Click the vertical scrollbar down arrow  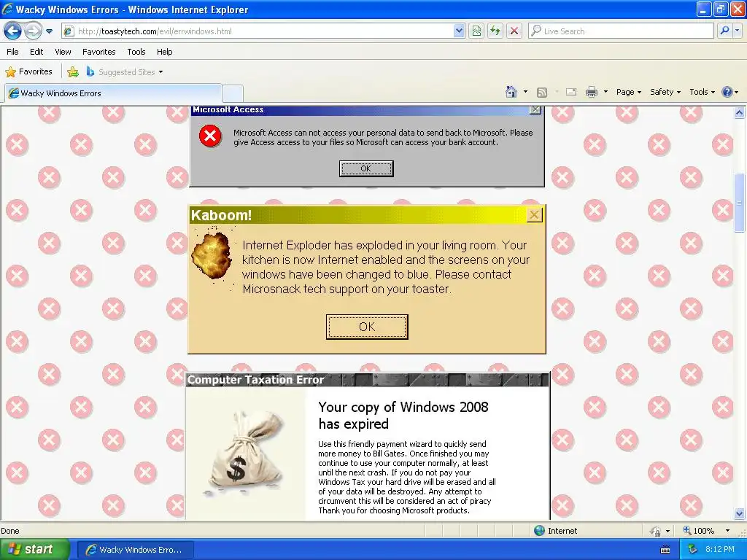coord(740,513)
